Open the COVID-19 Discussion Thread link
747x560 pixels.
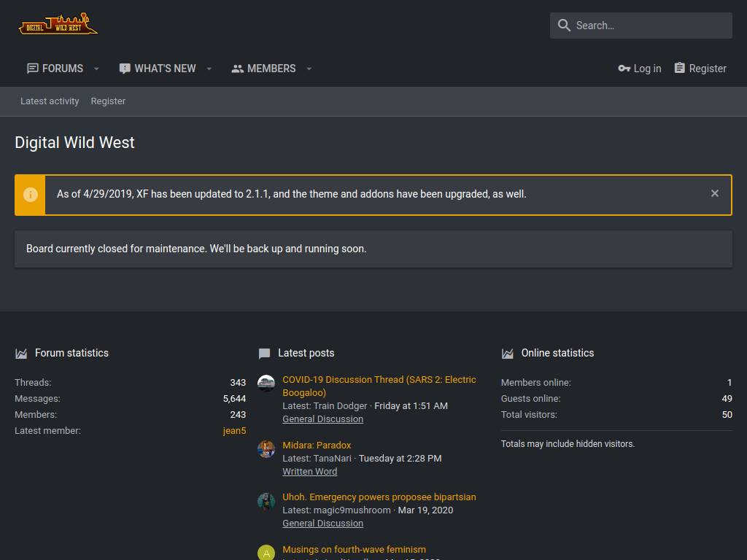click(x=379, y=386)
